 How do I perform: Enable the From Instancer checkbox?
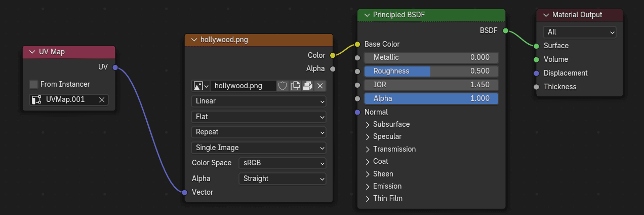click(34, 84)
